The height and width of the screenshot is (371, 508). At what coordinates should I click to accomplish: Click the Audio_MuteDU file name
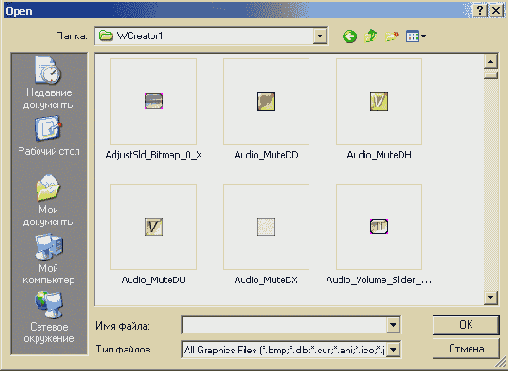pyautogui.click(x=154, y=280)
